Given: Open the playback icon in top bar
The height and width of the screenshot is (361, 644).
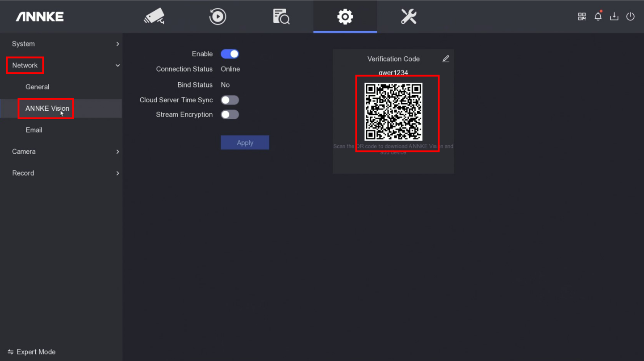Looking at the screenshot, I should 217,17.
